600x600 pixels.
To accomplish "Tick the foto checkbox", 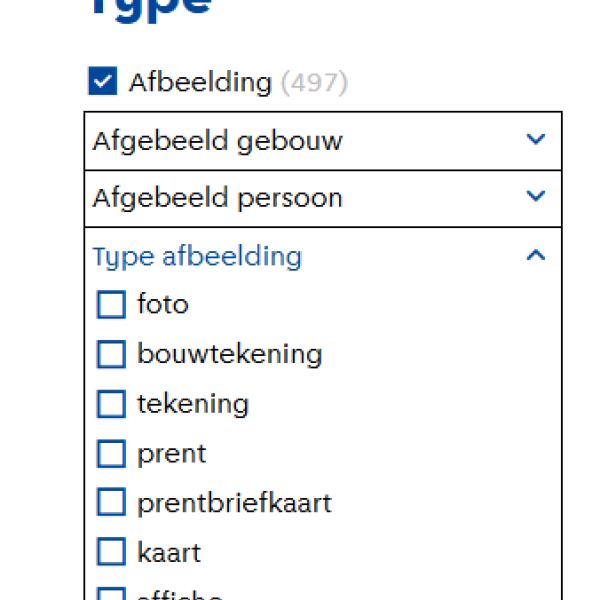I will click(x=111, y=305).
